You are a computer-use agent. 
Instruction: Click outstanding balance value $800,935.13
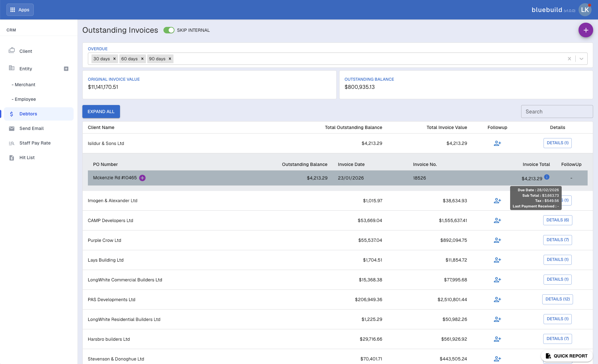point(360,87)
